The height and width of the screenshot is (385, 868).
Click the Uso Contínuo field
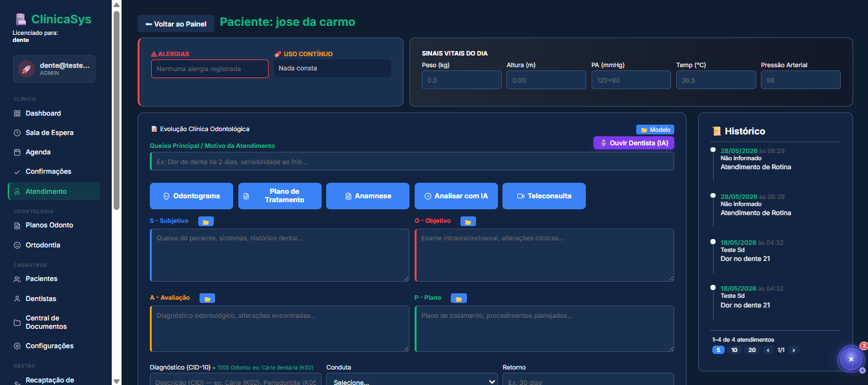coord(333,68)
